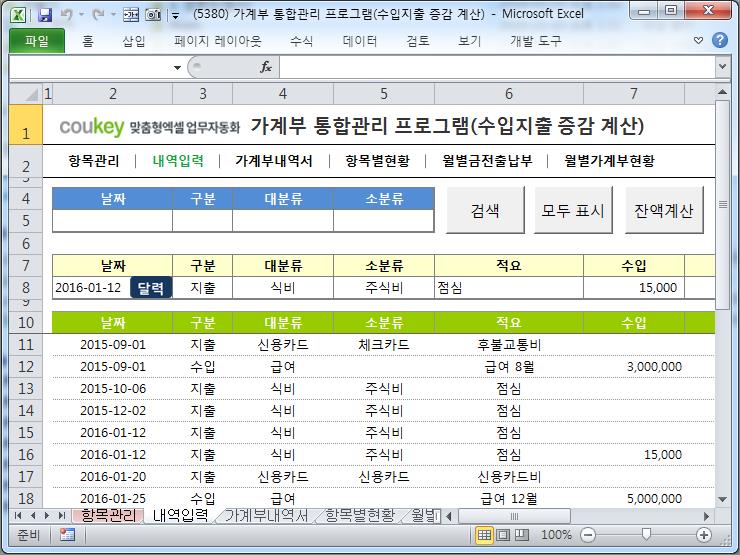Go to next sheet tab arrow
Screen dimensions: 740x555
coord(47,515)
